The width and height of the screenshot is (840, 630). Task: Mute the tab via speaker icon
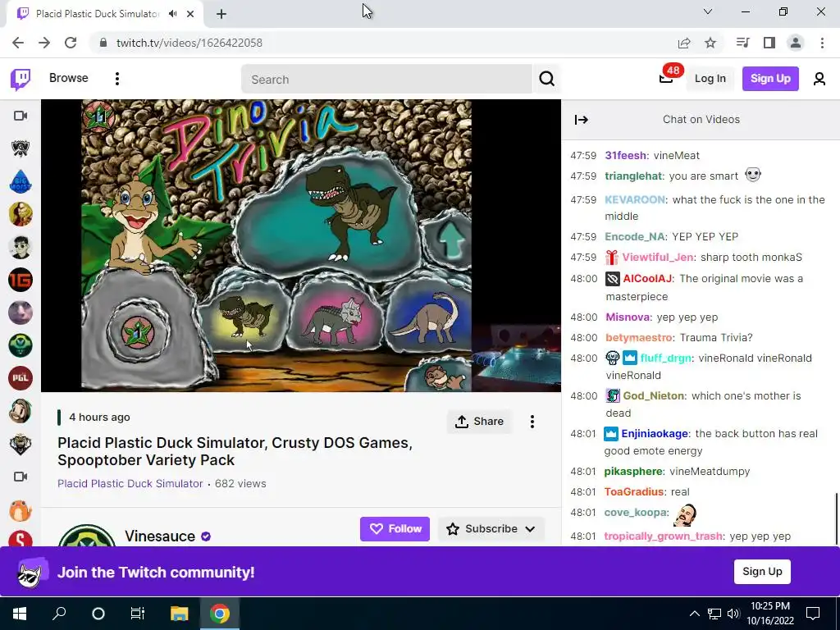point(172,14)
